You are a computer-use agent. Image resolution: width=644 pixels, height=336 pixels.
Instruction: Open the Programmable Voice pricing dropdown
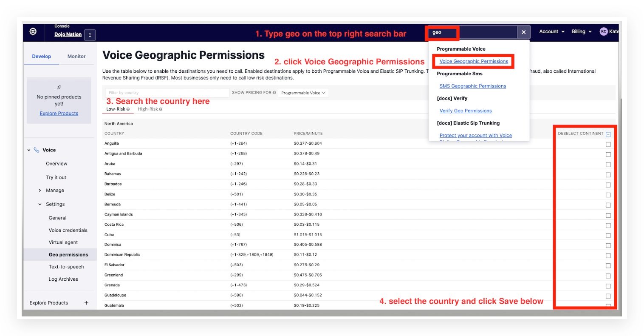click(x=303, y=93)
